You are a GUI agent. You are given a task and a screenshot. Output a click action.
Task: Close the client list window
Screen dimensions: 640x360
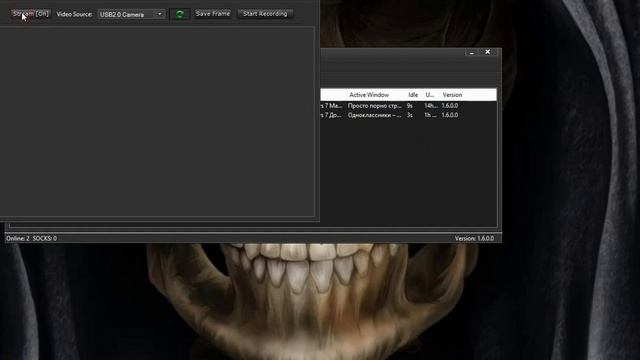click(487, 52)
